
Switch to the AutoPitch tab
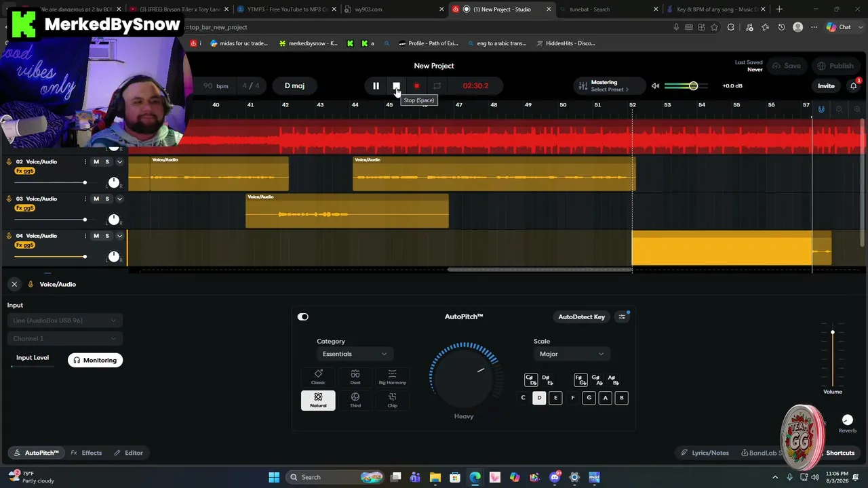point(37,453)
